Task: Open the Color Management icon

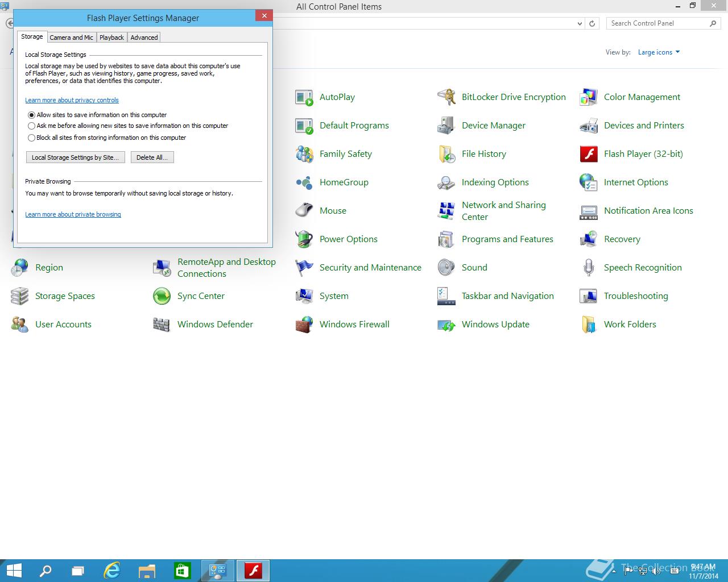Action: click(589, 97)
